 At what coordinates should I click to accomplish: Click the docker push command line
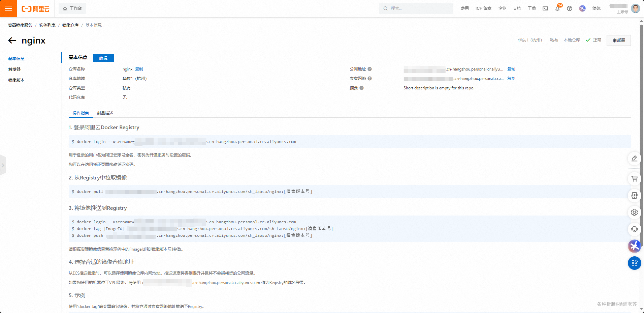192,235
